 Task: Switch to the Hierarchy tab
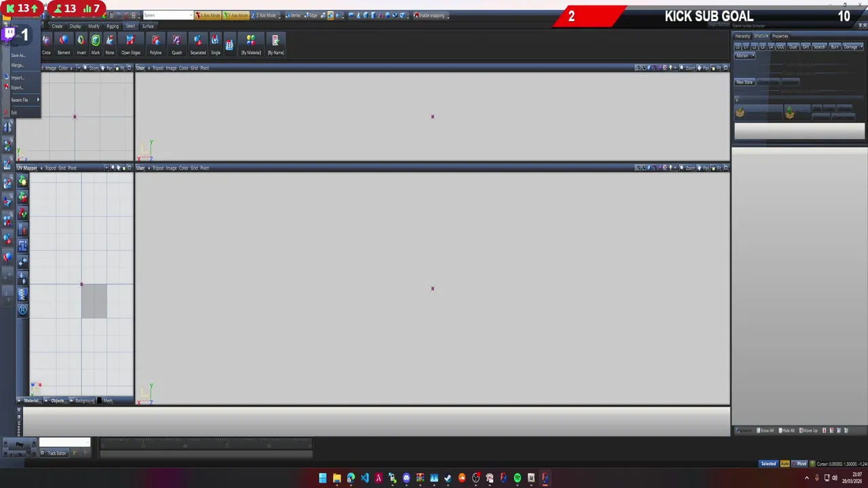[743, 36]
